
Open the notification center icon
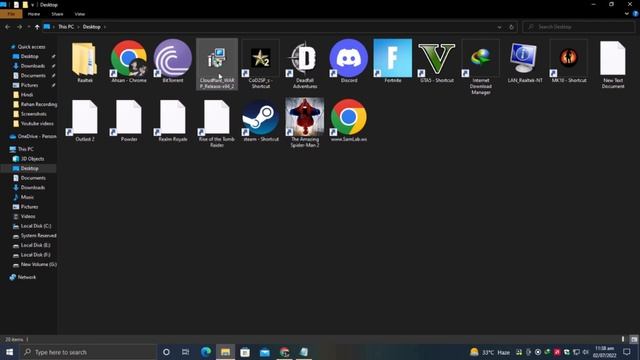(x=627, y=352)
